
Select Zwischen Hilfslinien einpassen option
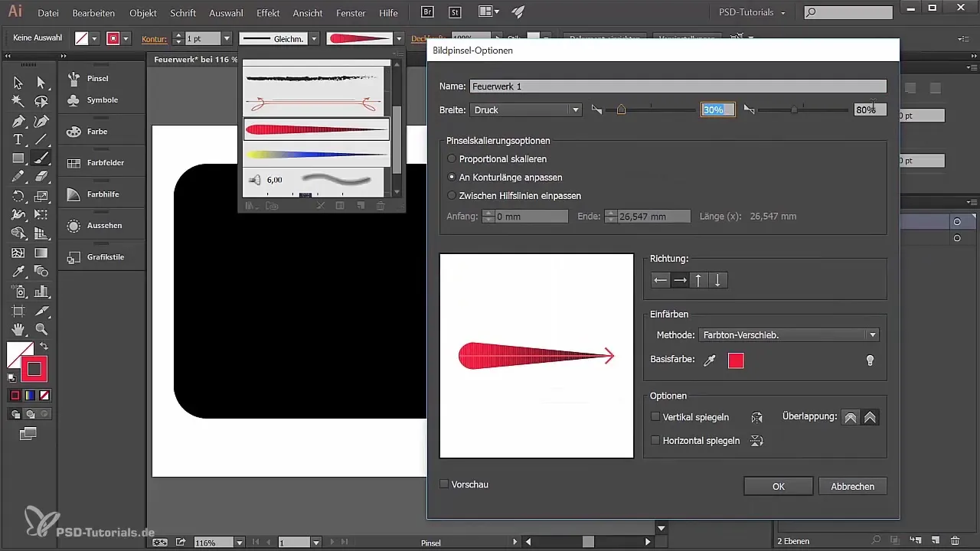pos(452,195)
